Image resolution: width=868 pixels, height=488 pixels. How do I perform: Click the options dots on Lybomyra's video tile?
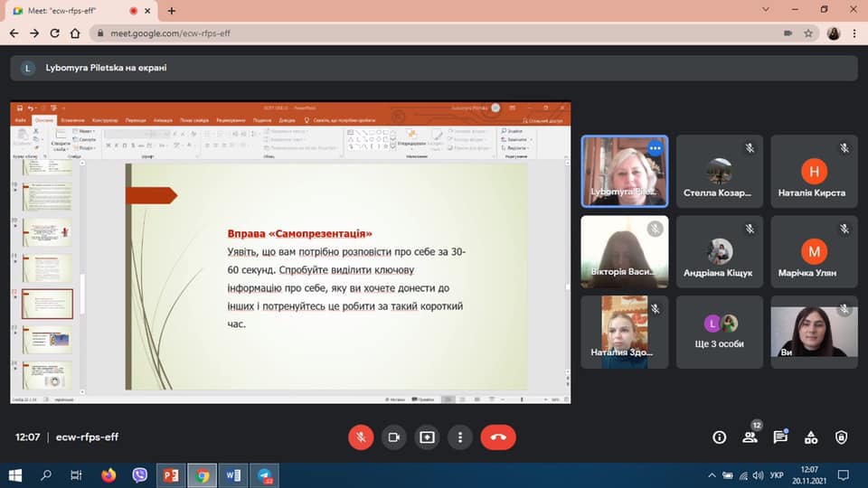655,148
